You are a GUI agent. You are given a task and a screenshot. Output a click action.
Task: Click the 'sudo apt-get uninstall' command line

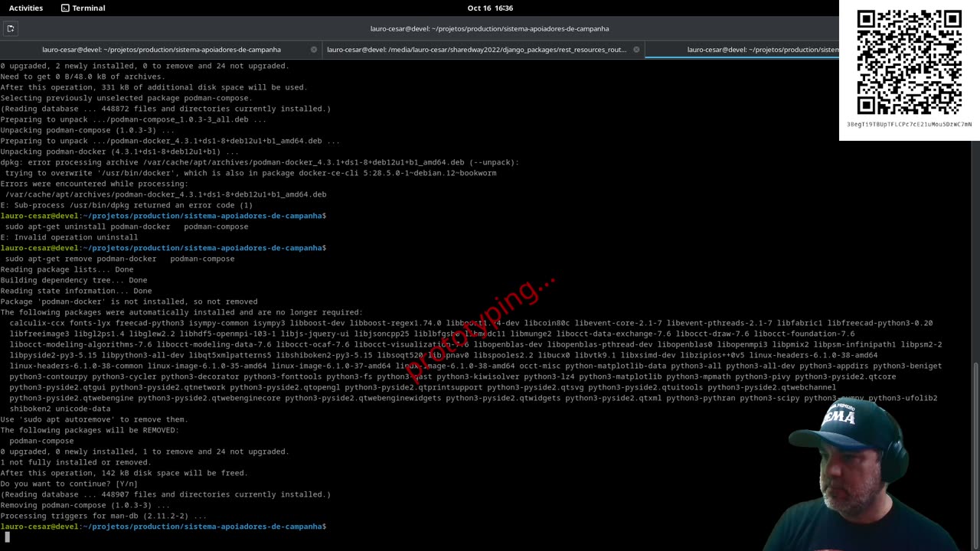pos(126,227)
